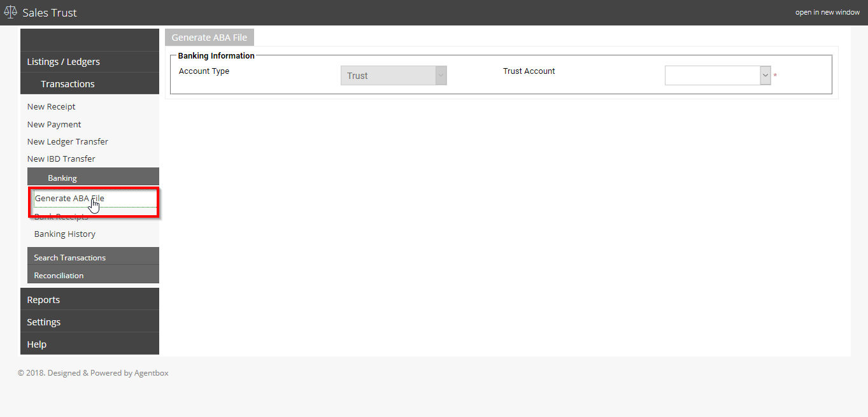868x417 pixels.
Task: Open the Trust Account dropdown
Action: point(718,75)
